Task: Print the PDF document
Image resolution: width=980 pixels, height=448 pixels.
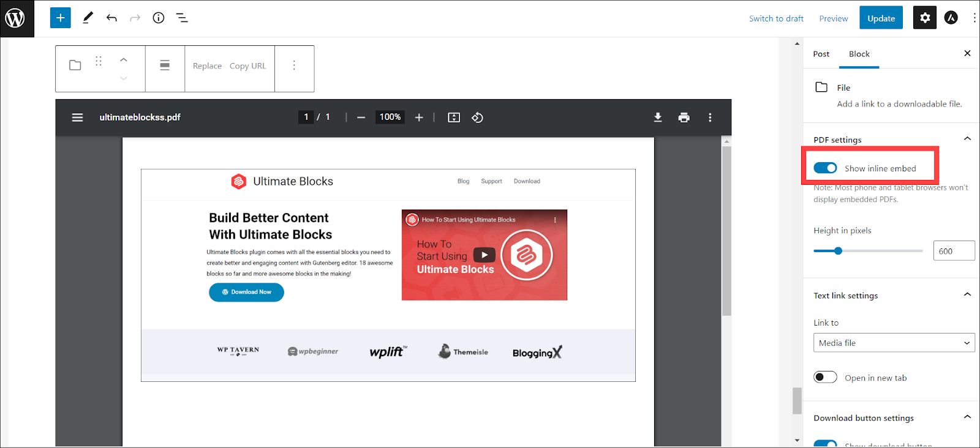Action: click(684, 118)
